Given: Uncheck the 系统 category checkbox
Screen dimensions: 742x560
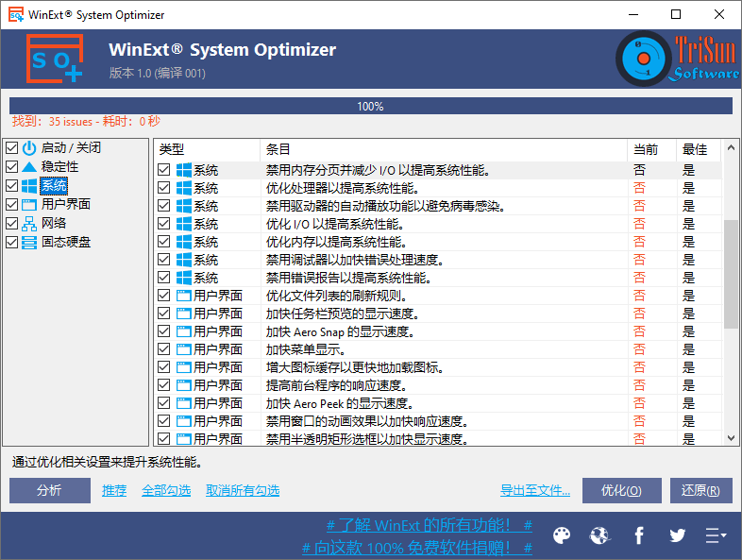Looking at the screenshot, I should click(12, 185).
